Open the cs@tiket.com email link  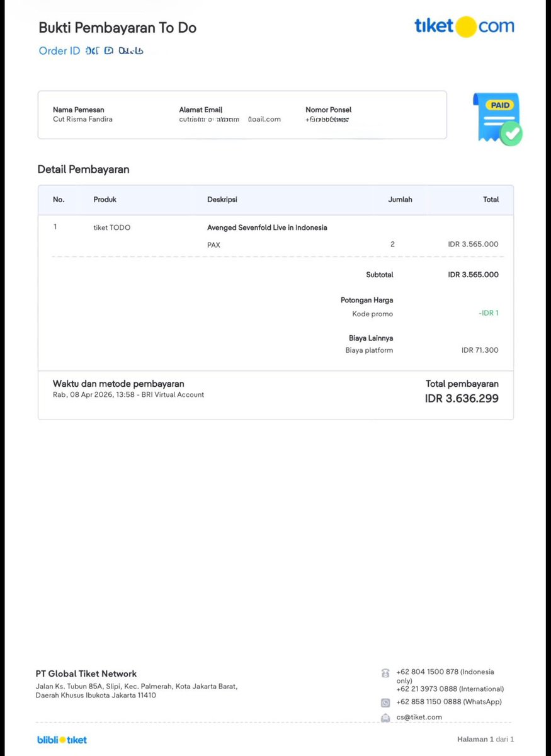419,717
